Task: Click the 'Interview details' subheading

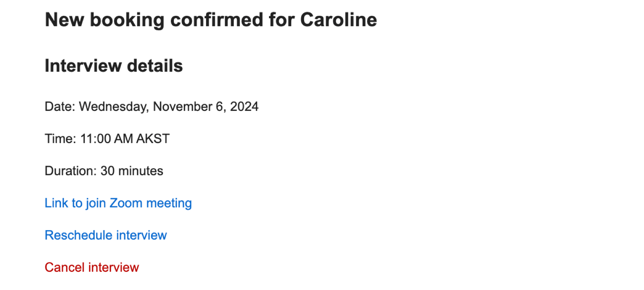Action: pos(114,66)
